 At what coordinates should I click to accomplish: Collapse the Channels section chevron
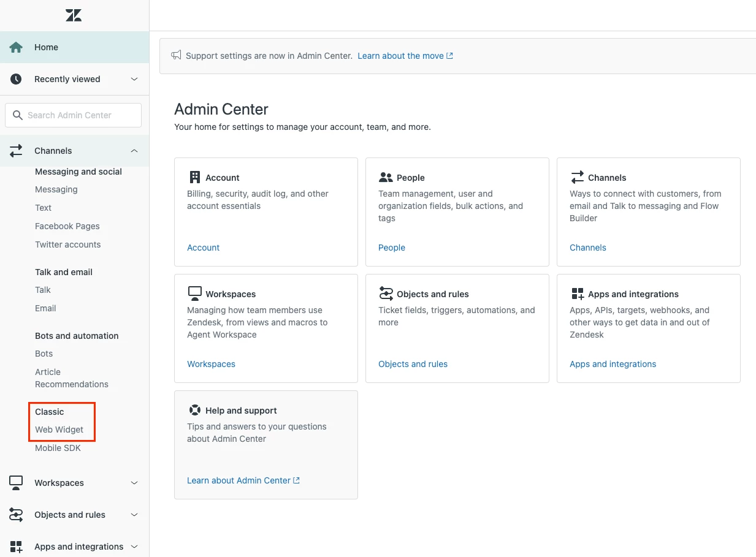click(x=134, y=151)
